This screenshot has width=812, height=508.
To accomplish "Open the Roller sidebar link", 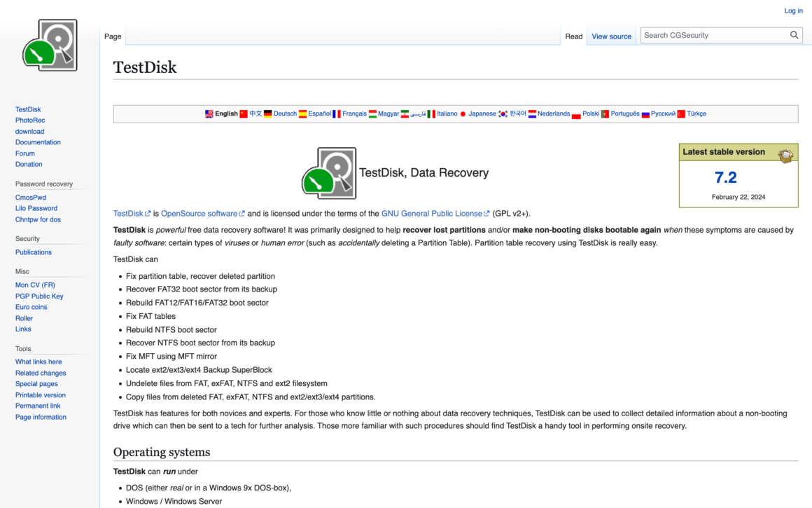I will (x=24, y=318).
